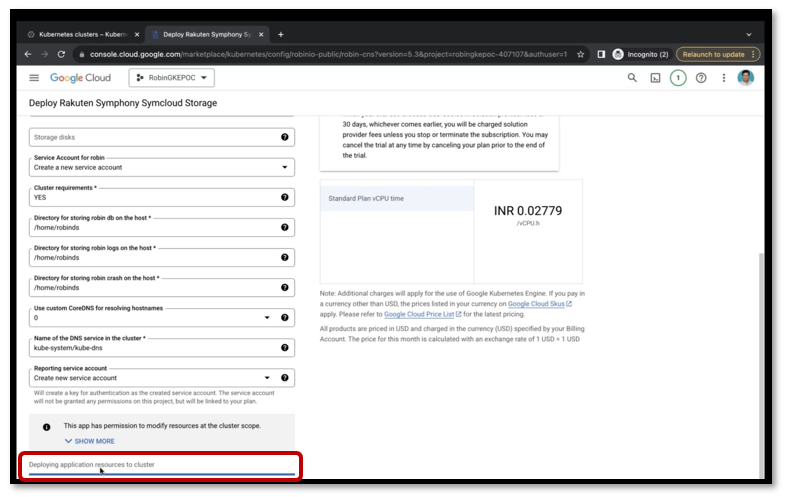The width and height of the screenshot is (790, 497).
Task: Click the user profile avatar
Action: click(746, 78)
